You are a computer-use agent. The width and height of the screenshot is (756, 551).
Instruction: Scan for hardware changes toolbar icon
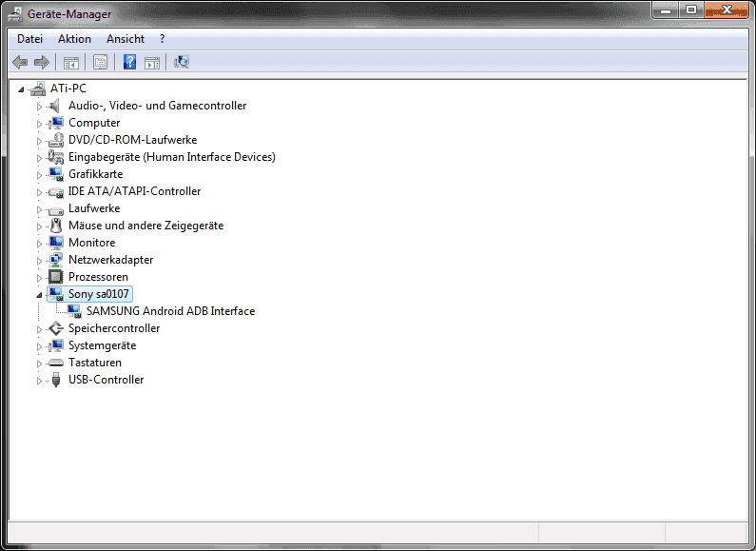tap(182, 62)
